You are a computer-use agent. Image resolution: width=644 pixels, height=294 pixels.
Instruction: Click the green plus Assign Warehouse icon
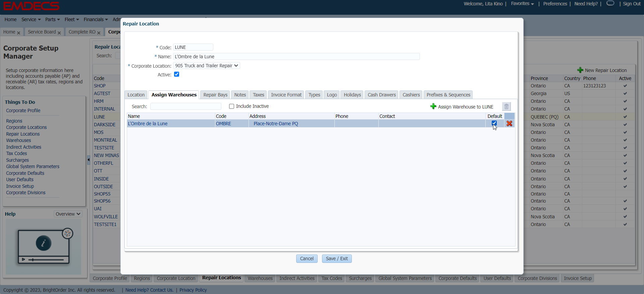[433, 106]
